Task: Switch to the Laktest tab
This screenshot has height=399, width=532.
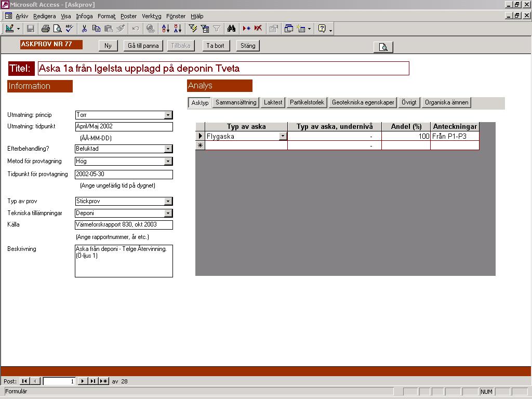Action: 273,102
